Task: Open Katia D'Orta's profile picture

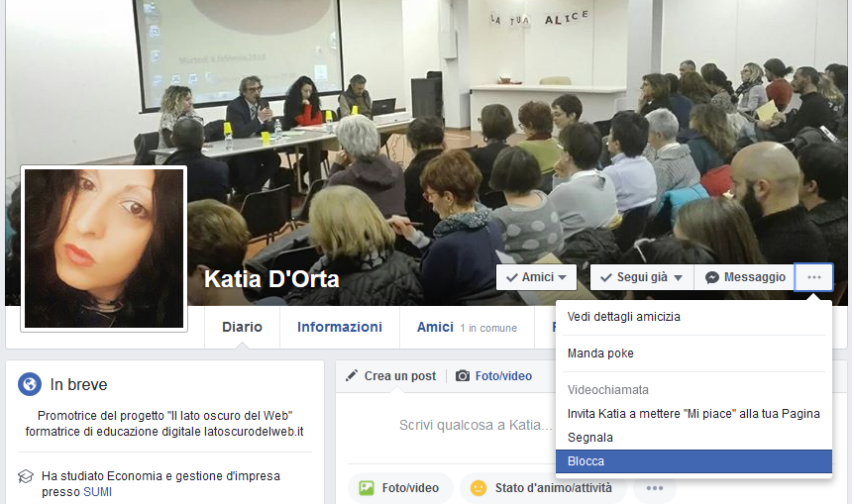Action: 104,249
